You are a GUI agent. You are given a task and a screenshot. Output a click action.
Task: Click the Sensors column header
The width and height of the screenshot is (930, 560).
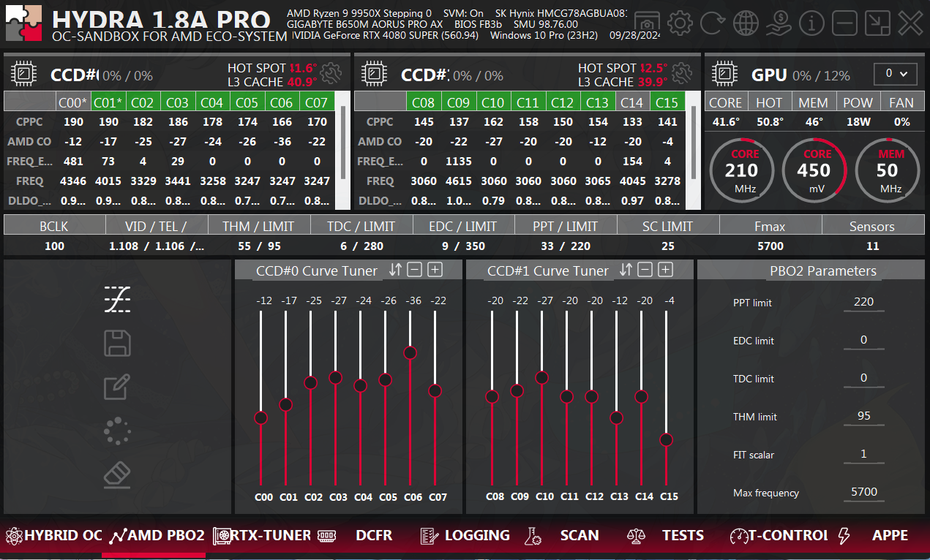coord(871,226)
